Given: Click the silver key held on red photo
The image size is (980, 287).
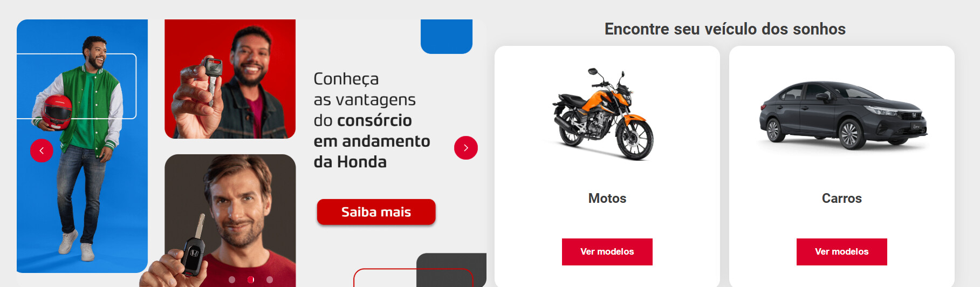Looking at the screenshot, I should click(x=211, y=78).
